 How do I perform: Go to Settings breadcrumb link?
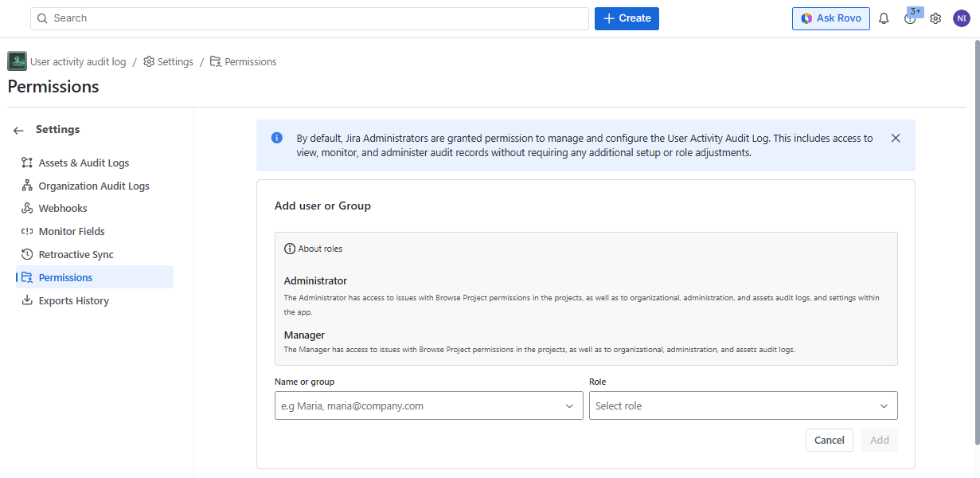(175, 61)
